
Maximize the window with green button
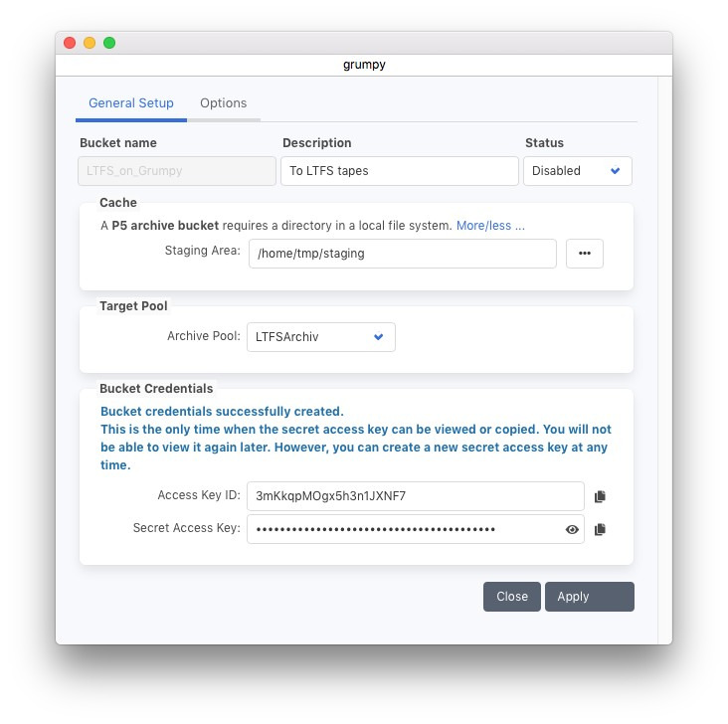point(109,43)
